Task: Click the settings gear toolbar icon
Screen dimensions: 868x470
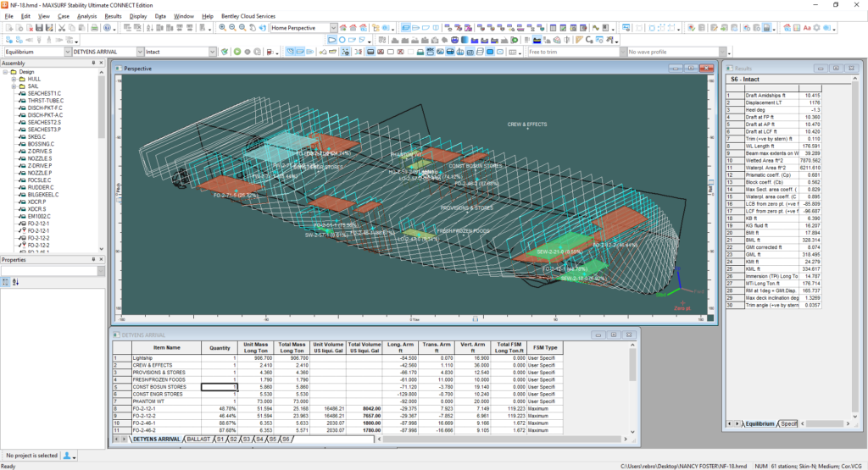Action: click(x=816, y=28)
